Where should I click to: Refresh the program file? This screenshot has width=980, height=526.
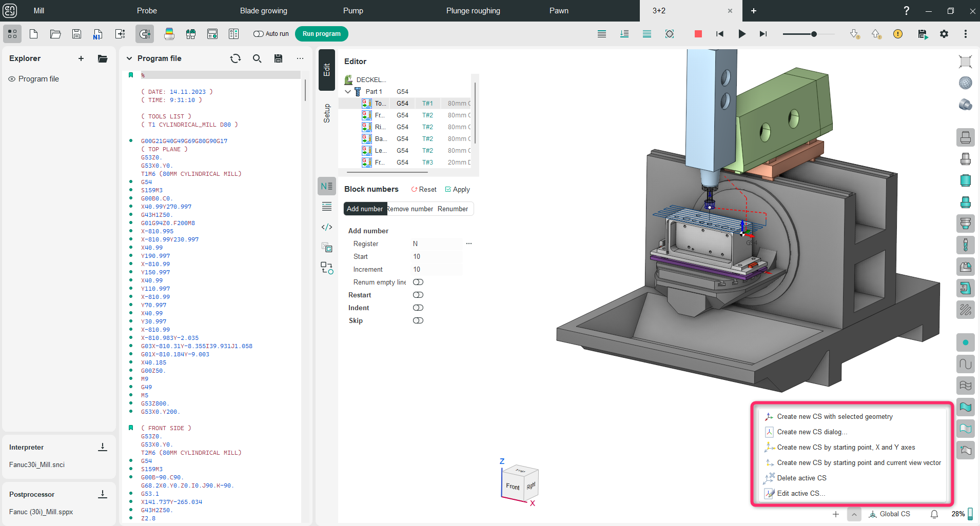point(236,58)
